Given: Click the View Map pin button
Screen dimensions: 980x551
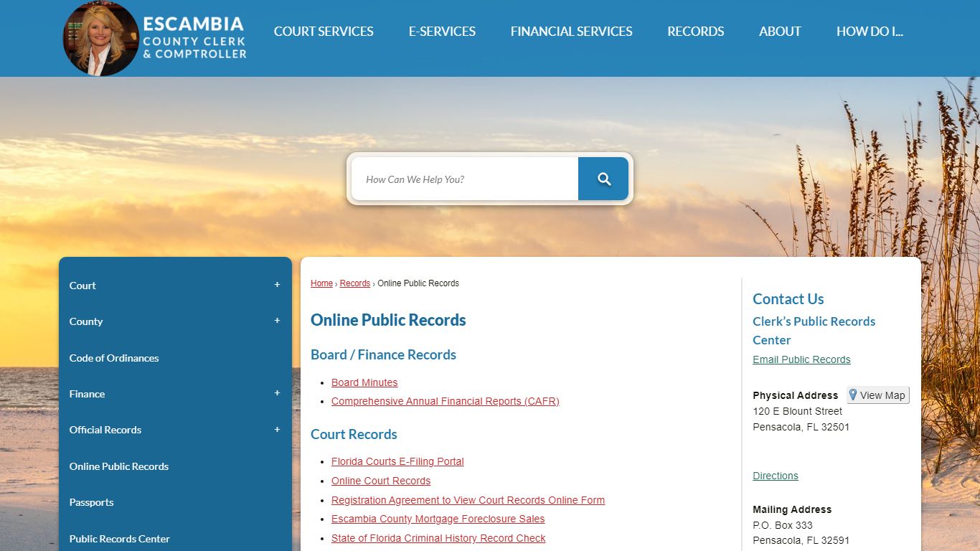Looking at the screenshot, I should (x=878, y=395).
